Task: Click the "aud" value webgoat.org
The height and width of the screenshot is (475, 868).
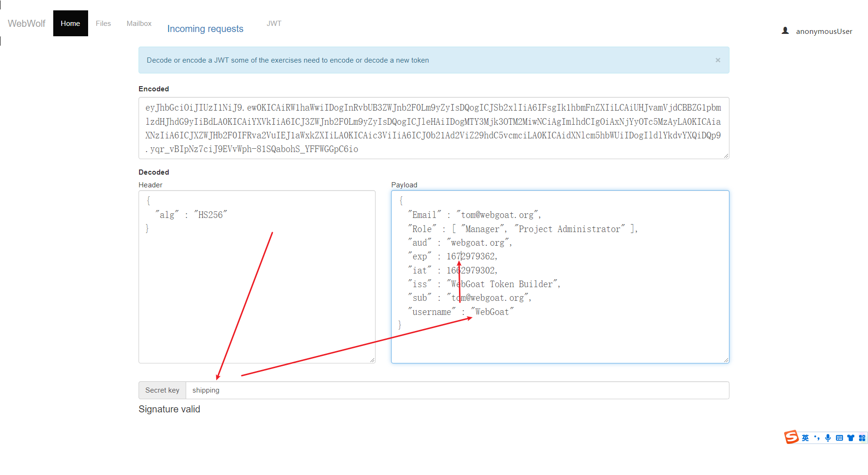Action: point(477,243)
